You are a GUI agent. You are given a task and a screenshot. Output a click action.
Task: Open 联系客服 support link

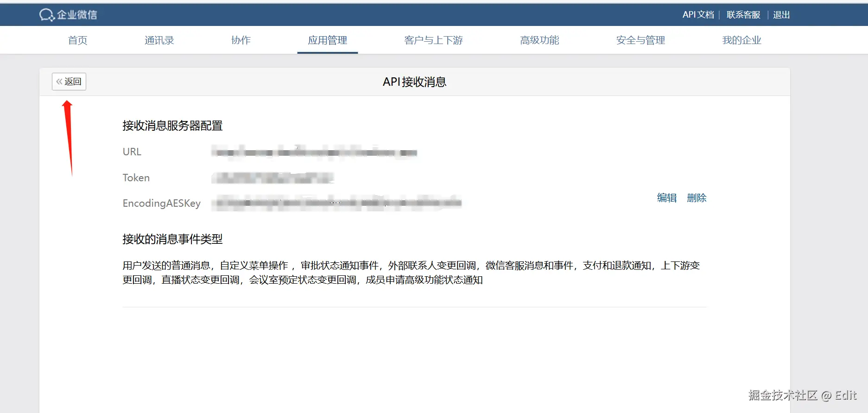click(x=743, y=15)
